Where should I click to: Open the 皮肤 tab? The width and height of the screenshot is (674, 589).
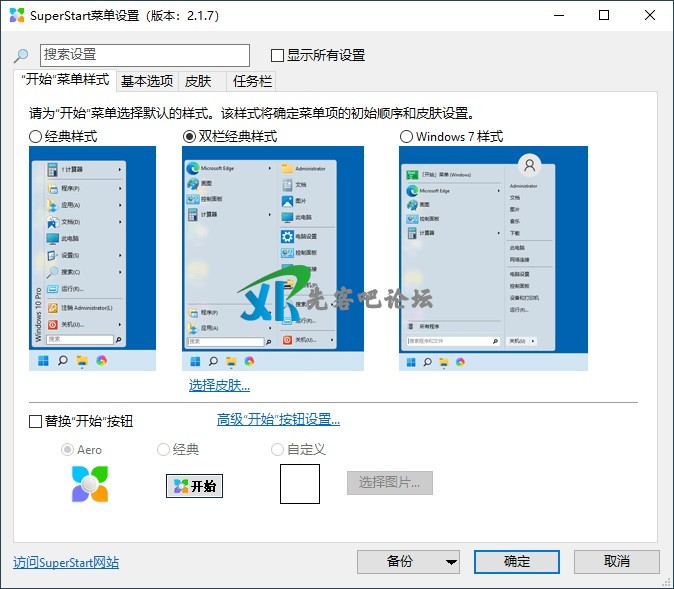198,82
